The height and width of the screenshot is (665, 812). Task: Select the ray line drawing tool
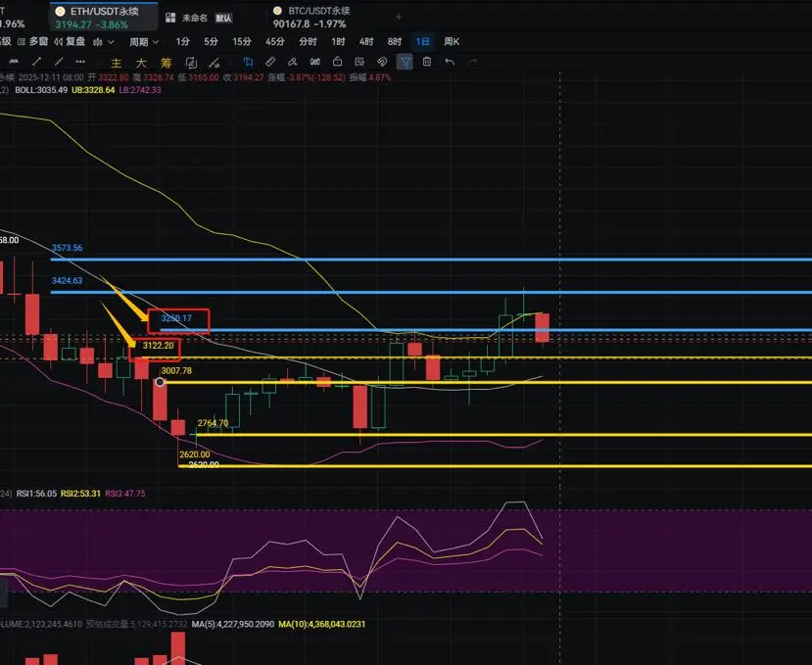tap(59, 62)
